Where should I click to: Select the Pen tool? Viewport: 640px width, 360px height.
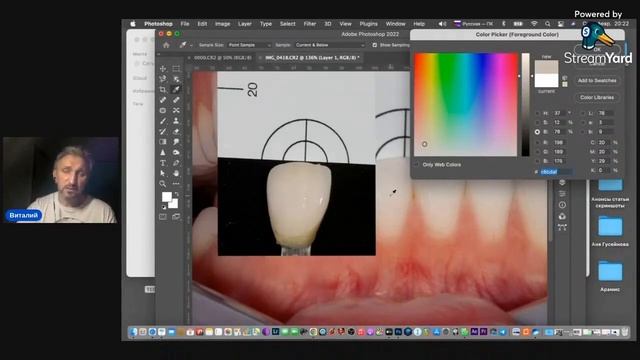(176, 163)
